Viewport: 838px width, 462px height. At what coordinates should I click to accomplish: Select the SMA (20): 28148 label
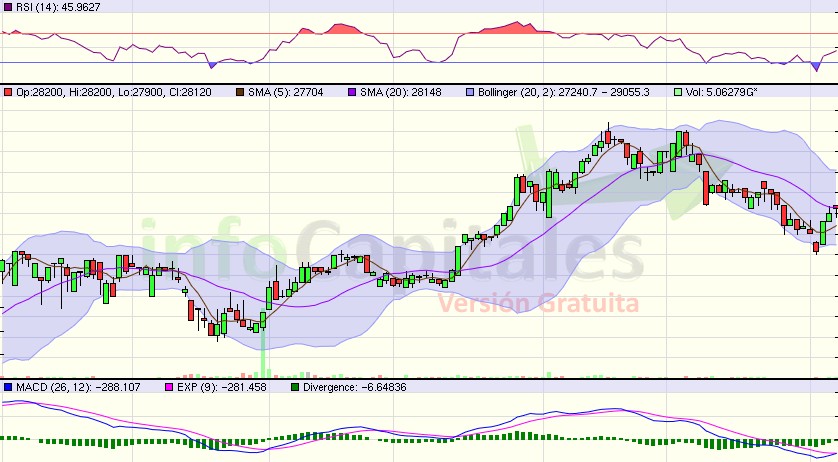[401, 92]
